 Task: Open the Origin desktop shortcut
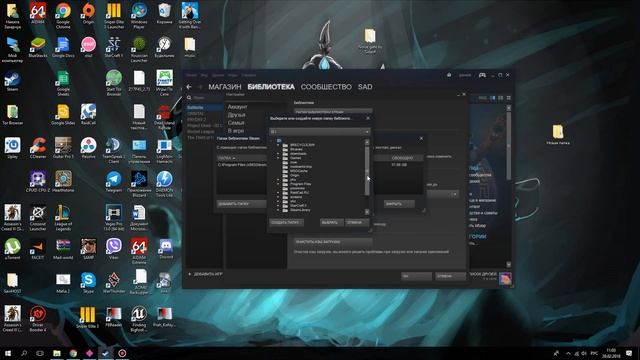pos(88,13)
